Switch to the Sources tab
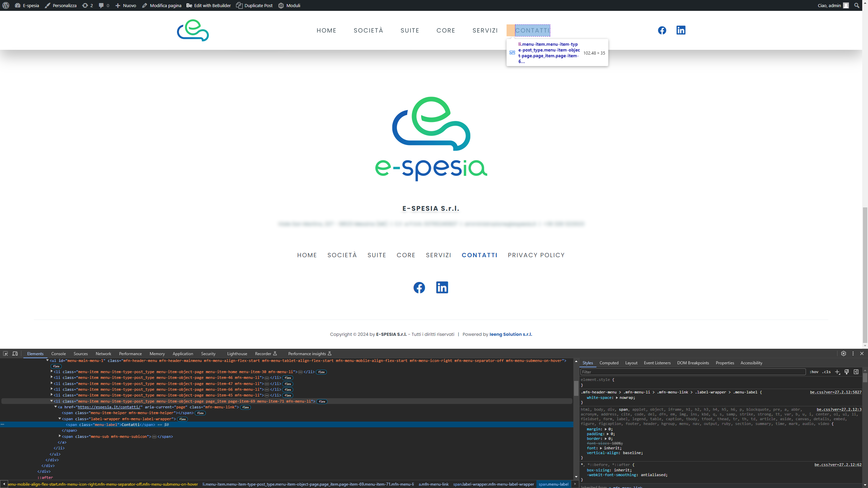 pyautogui.click(x=81, y=353)
